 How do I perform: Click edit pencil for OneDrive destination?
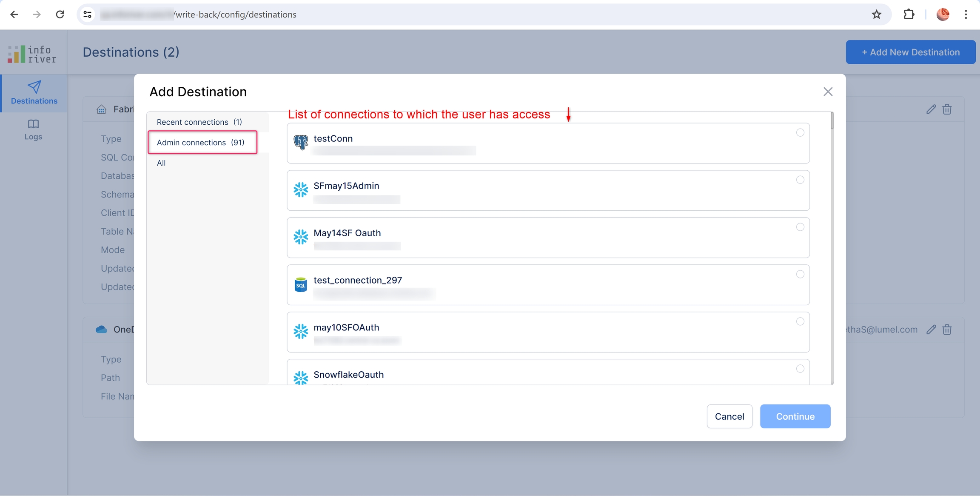click(931, 330)
